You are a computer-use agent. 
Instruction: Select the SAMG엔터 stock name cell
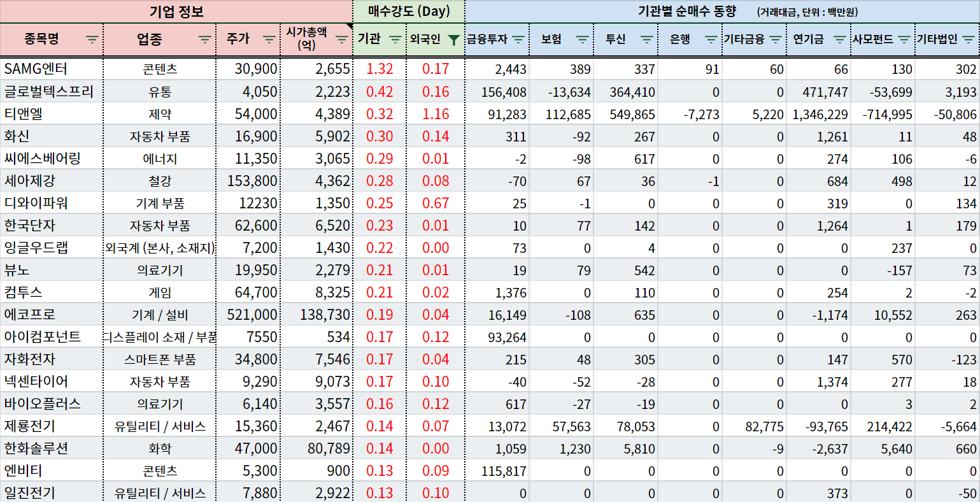click(x=51, y=69)
